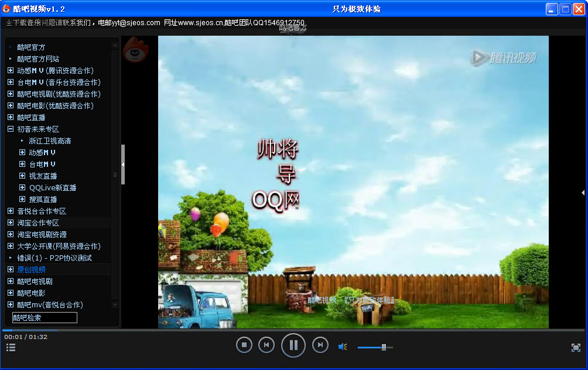
Task: Click the video progress bar
Action: coord(293,330)
